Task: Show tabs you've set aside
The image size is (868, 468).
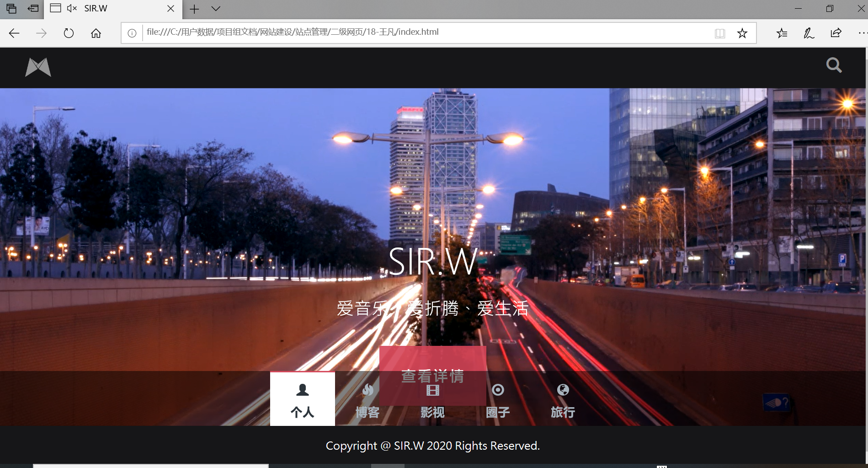Action: tap(11, 8)
